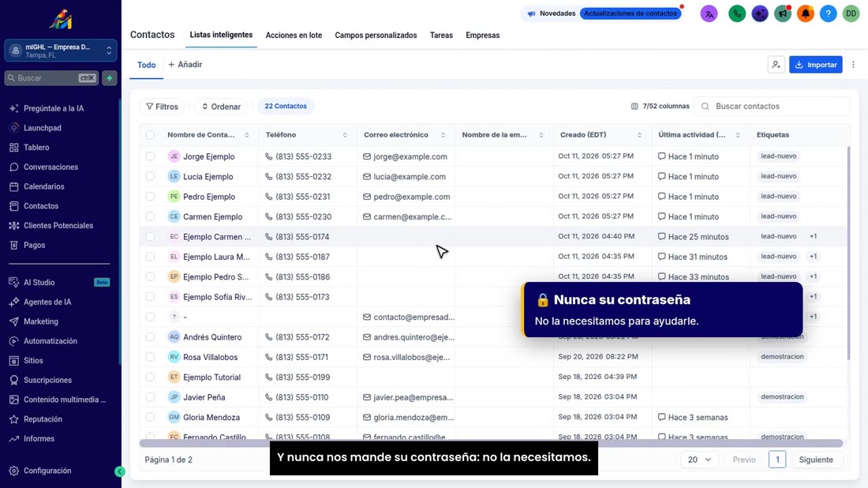This screenshot has height=488, width=868.
Task: Focus the sidebar Buscar search box
Action: click(x=51, y=78)
